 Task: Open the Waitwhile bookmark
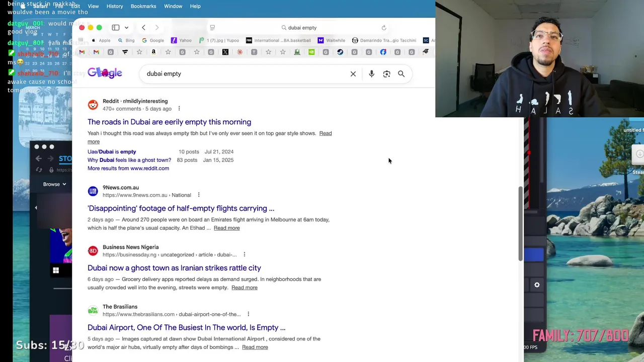click(331, 40)
